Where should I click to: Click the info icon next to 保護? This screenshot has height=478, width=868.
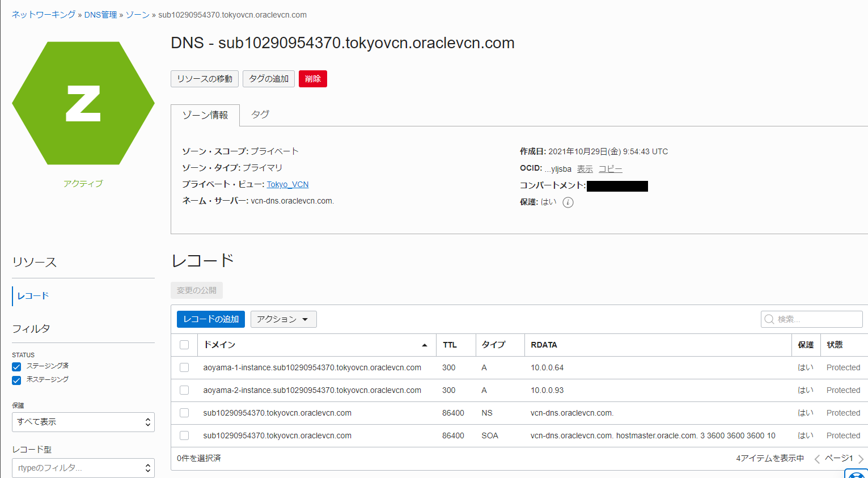568,202
